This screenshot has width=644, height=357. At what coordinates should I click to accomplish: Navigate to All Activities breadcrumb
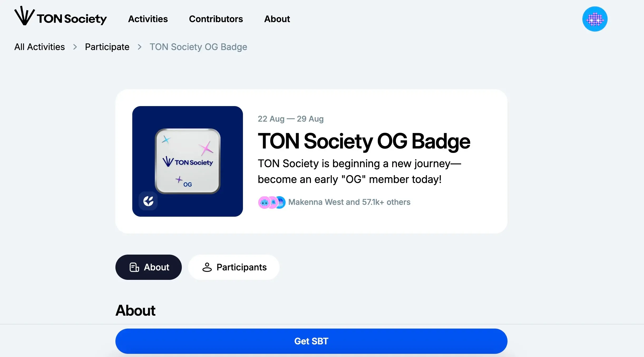(x=40, y=47)
